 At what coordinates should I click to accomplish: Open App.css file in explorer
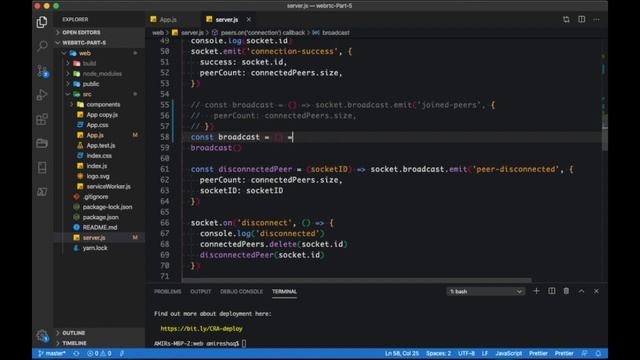click(97, 125)
